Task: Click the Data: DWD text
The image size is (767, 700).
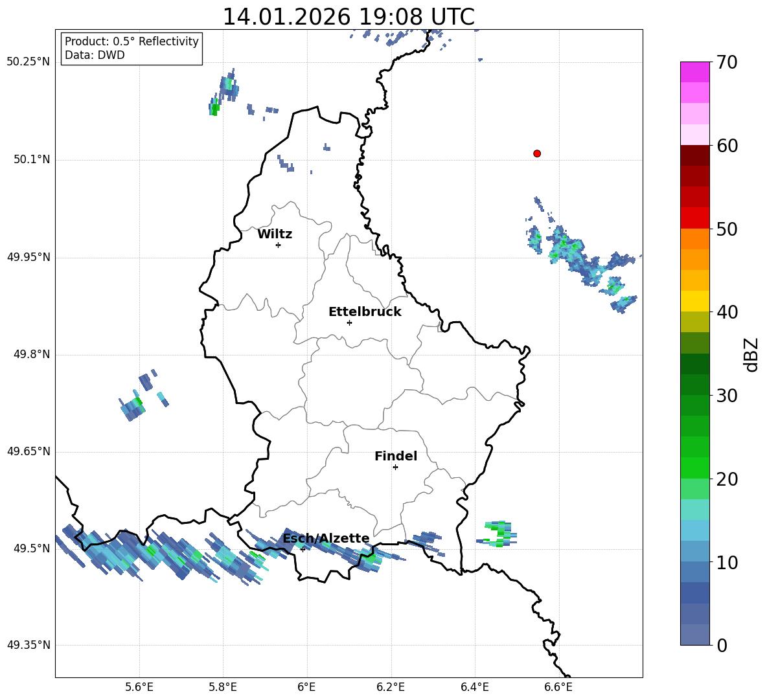Action: (95, 55)
